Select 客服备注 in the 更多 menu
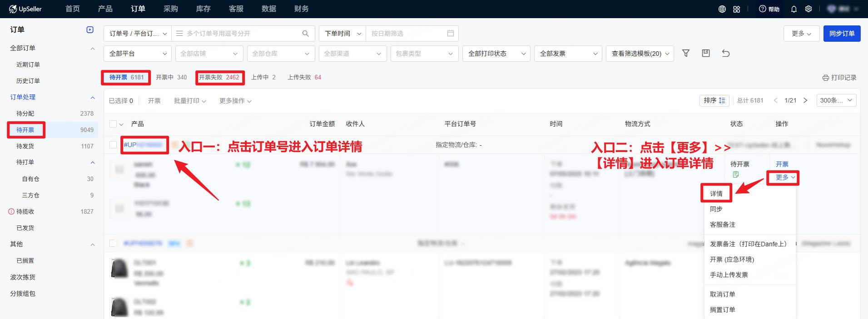This screenshot has height=319, width=868. click(x=723, y=225)
